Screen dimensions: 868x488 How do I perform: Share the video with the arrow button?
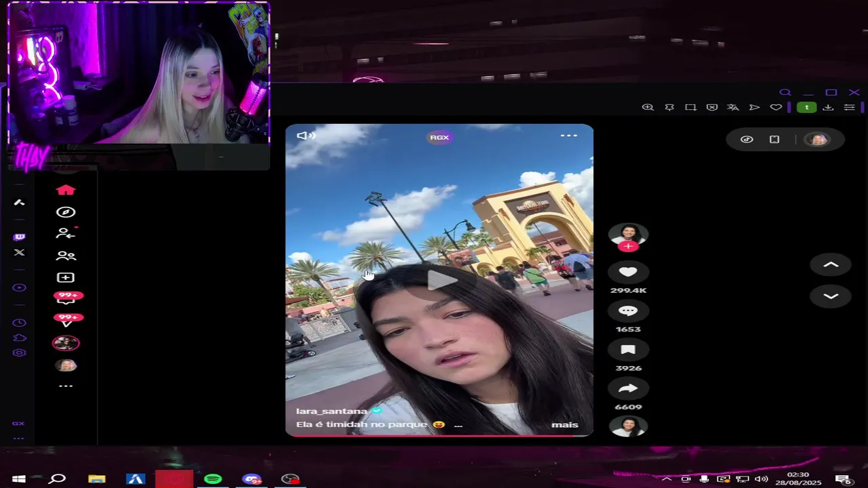(628, 388)
